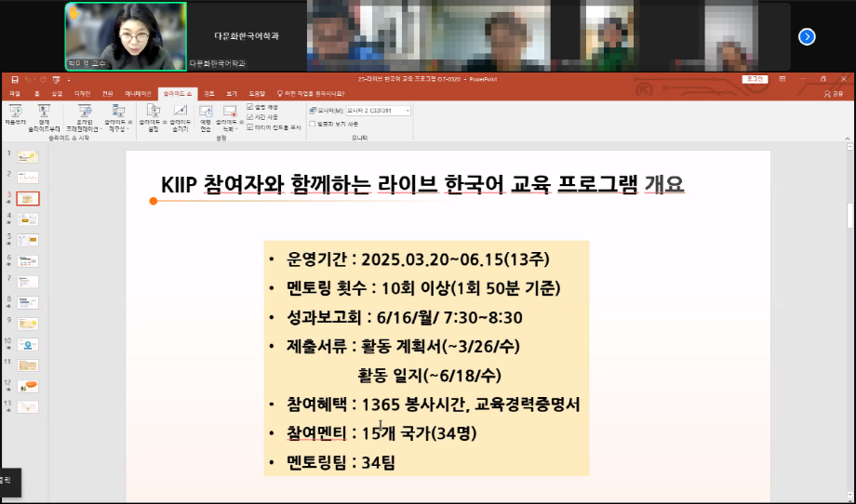Switch to the 전환 tab
Screen dimensions: 856x504
[107, 94]
